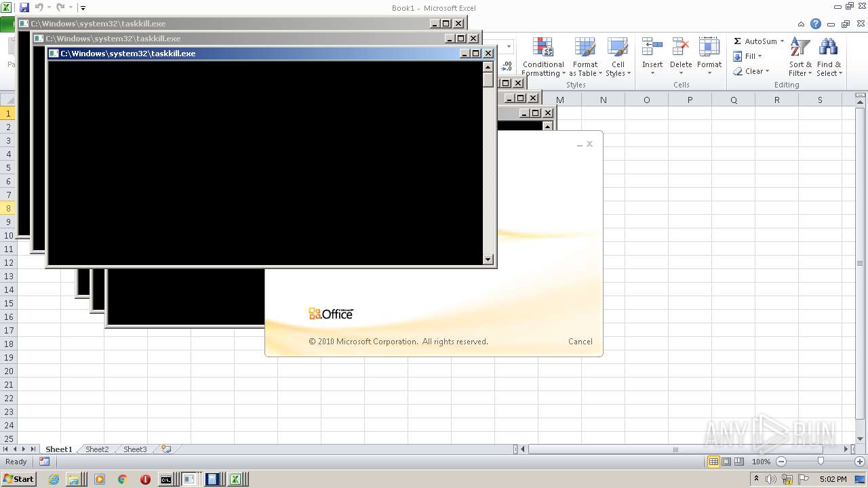This screenshot has width=868, height=488.
Task: Open Windows Media Player on taskbar
Action: pyautogui.click(x=100, y=479)
